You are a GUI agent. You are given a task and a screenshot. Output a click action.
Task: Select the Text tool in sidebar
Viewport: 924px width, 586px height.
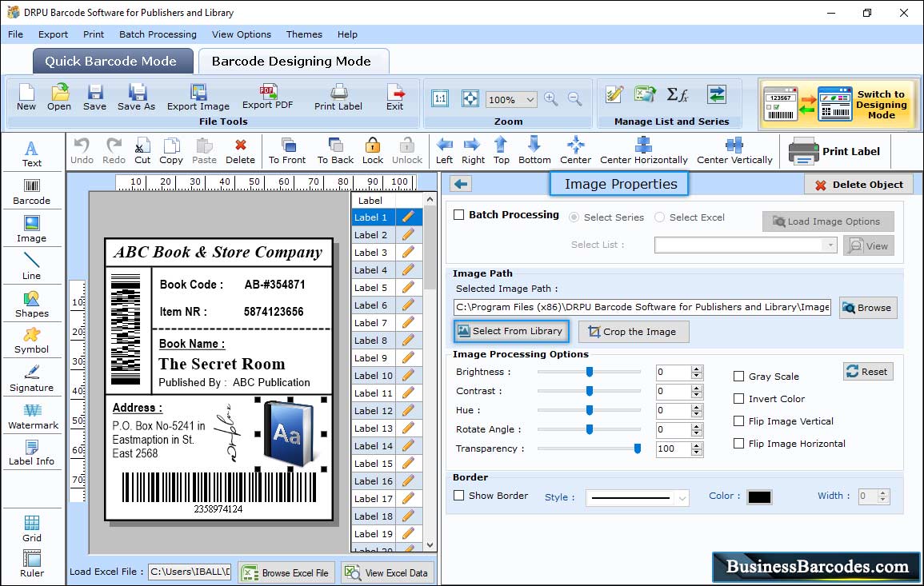(x=32, y=153)
